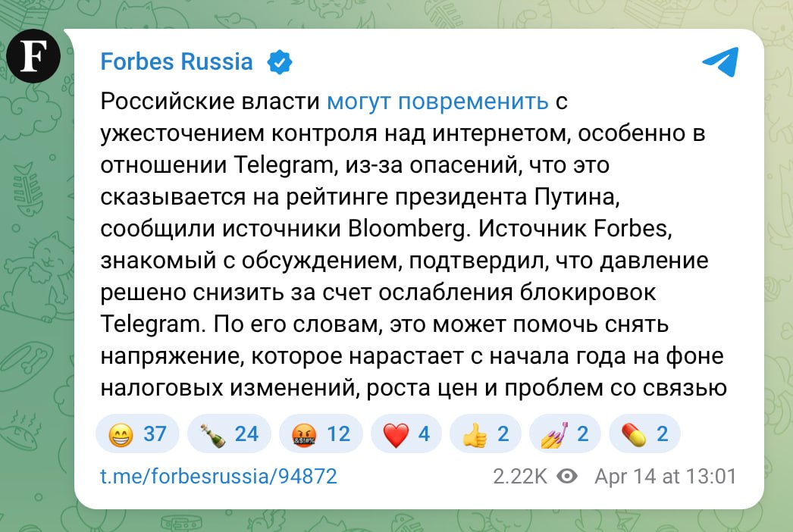
Task: Select the angry cursing face reaction
Action: point(321,433)
